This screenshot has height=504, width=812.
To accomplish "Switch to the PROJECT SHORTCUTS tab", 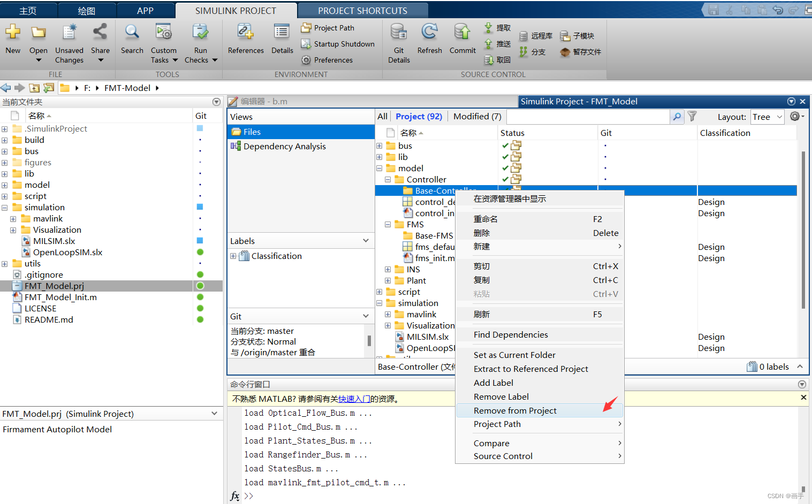I will [362, 11].
